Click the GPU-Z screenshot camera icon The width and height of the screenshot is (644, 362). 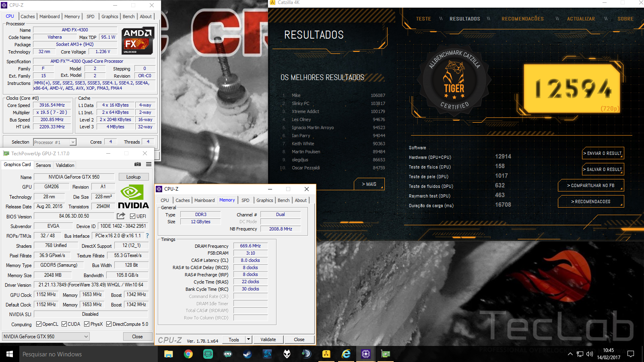point(138,164)
